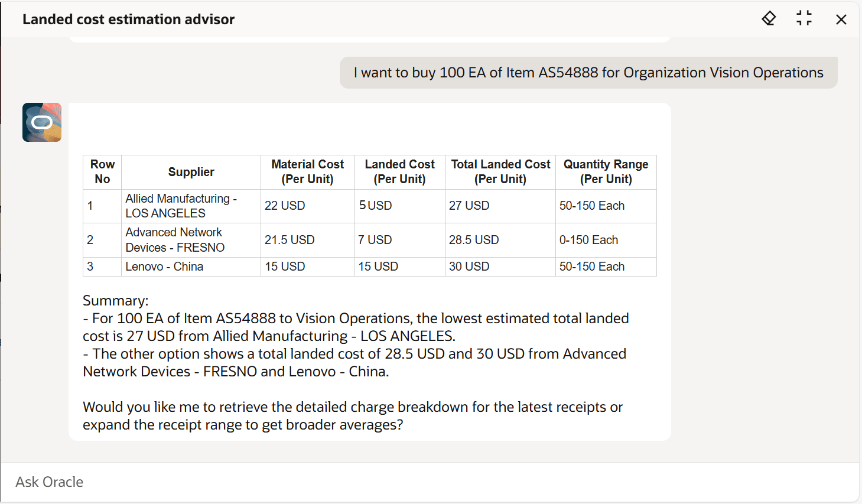This screenshot has width=862, height=504.
Task: Click the 50-150 Each range for row 1
Action: click(x=591, y=206)
